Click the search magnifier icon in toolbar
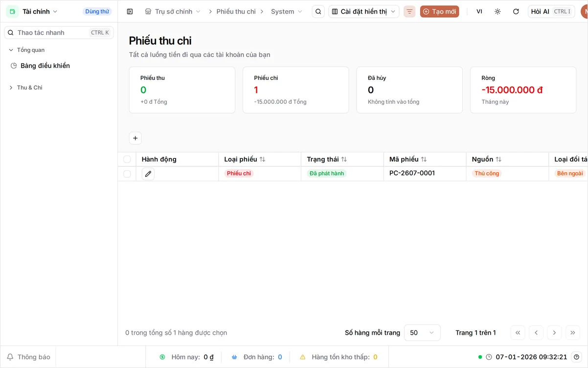The height and width of the screenshot is (368, 588). coord(318,11)
